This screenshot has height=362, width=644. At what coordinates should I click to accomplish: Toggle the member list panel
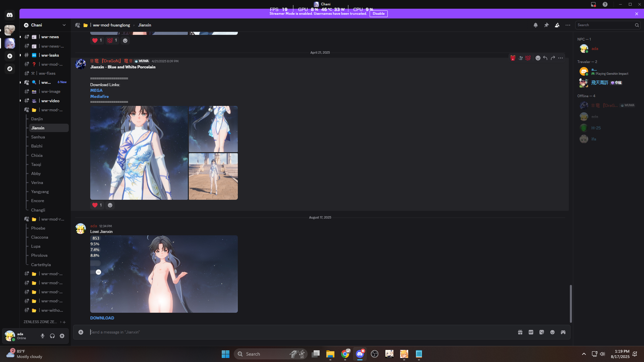pos(557,25)
